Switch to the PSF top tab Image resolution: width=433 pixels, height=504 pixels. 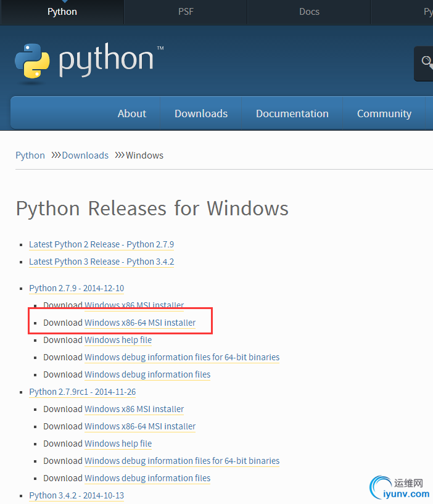coord(186,12)
